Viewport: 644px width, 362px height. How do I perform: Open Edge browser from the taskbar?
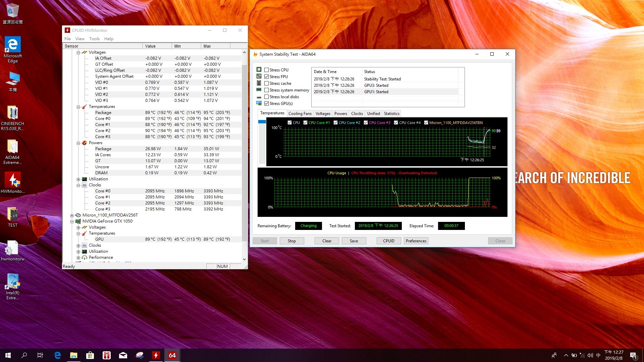57,355
